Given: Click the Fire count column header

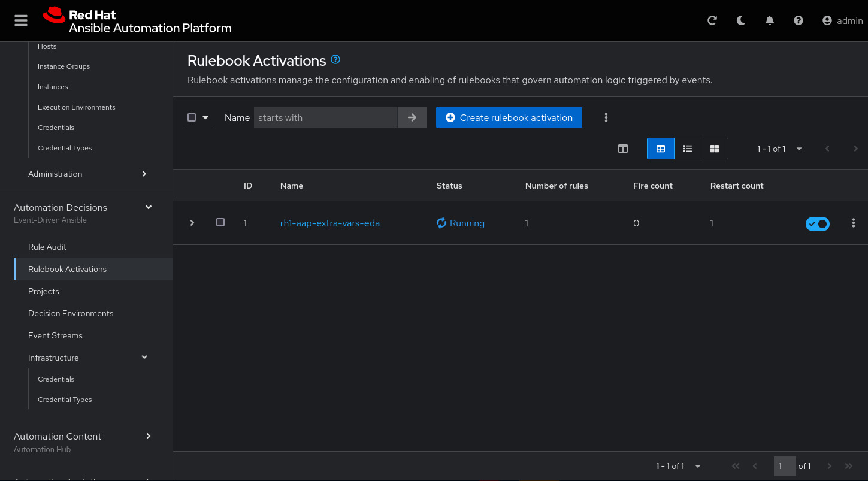Looking at the screenshot, I should tap(653, 186).
